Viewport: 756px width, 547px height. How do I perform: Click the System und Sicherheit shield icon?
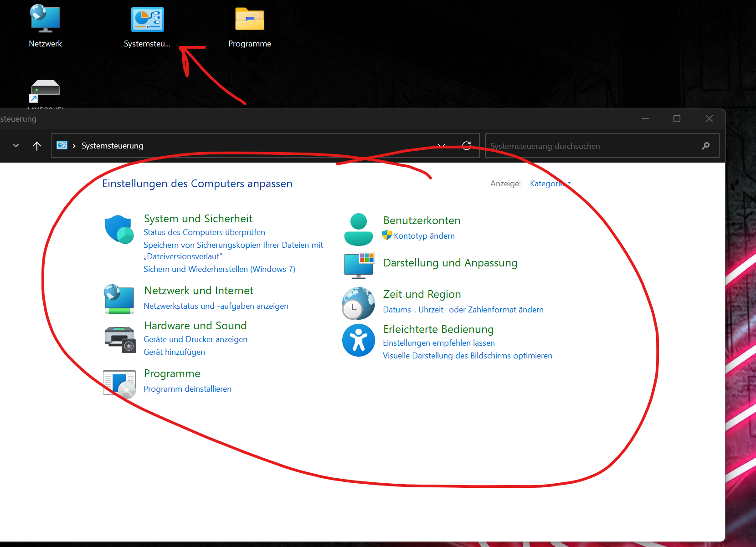point(119,230)
